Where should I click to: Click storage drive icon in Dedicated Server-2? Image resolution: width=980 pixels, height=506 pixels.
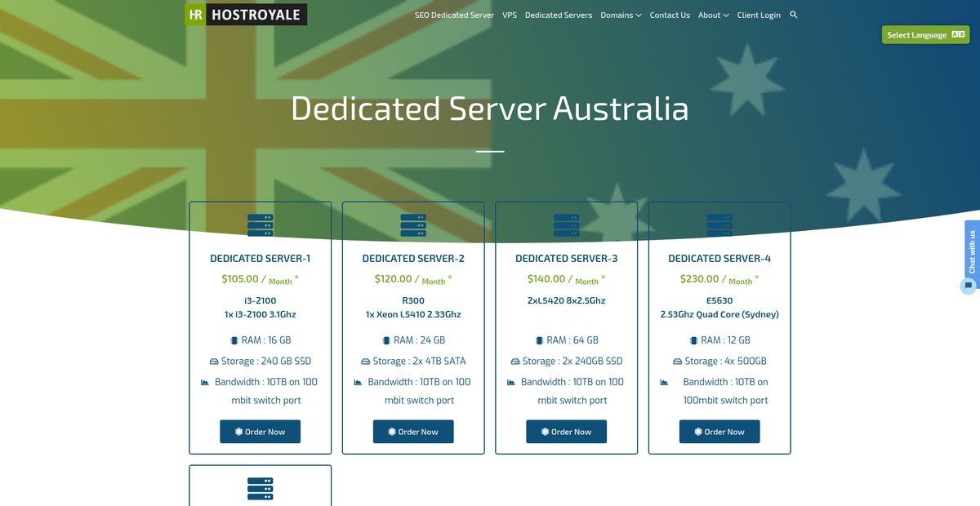365,362
